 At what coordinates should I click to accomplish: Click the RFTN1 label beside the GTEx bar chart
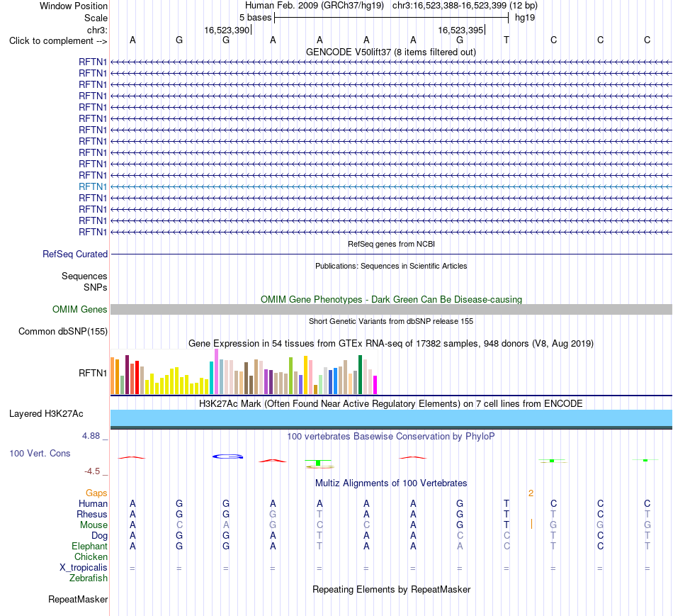93,373
